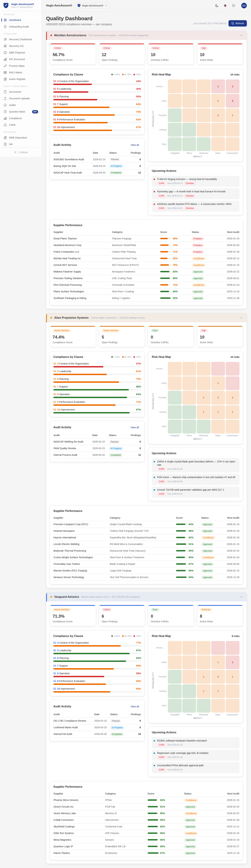Open the FOD event titanium chip contamination action
Screen dimensions: 251x868
[195, 479]
